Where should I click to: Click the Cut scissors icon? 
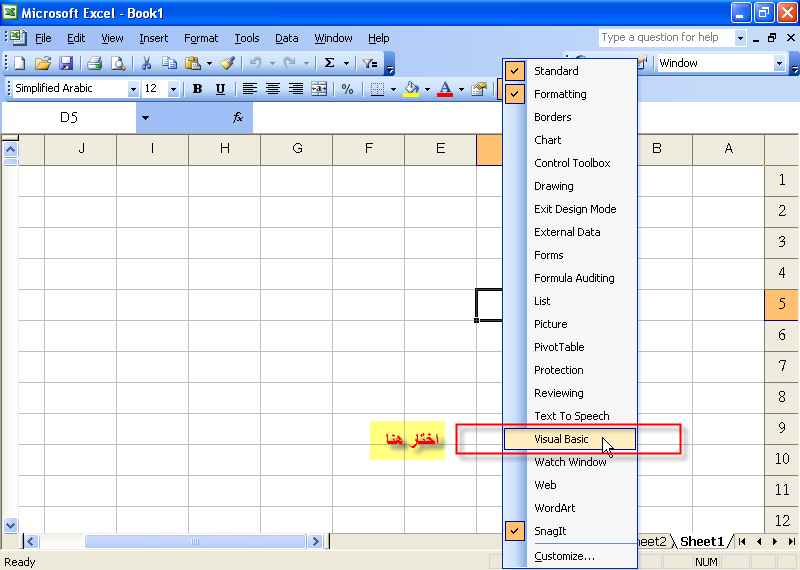click(146, 63)
